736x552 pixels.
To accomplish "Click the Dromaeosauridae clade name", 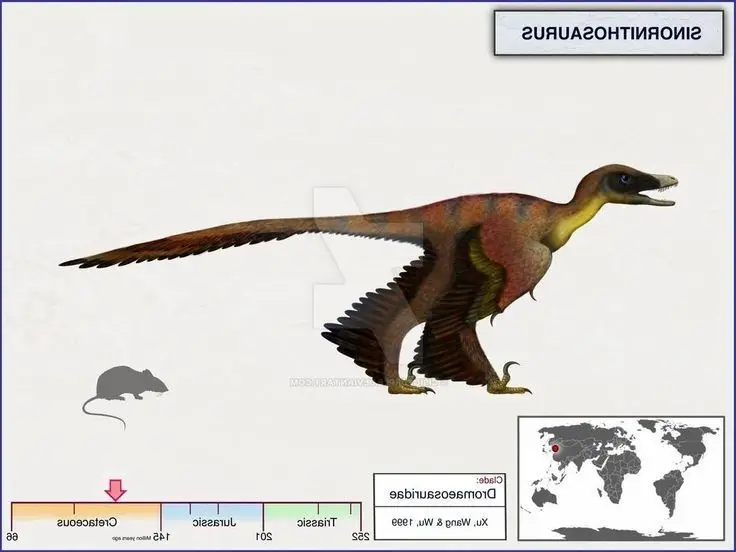I will point(439,494).
